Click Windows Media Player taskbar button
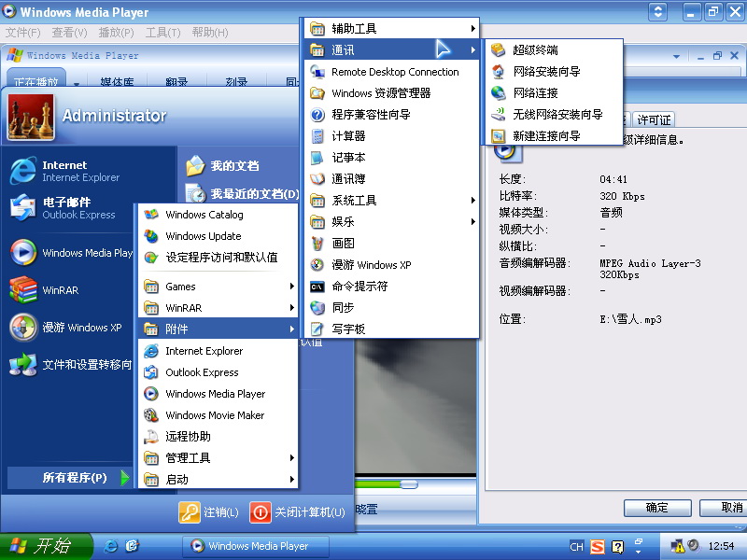Viewport: 747px width, 560px height. (256, 546)
